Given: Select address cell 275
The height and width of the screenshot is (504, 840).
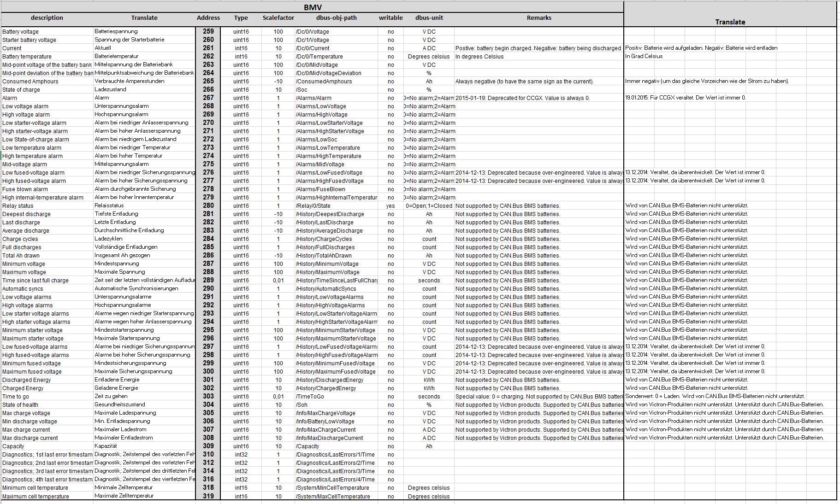Looking at the screenshot, I should pos(208,164).
